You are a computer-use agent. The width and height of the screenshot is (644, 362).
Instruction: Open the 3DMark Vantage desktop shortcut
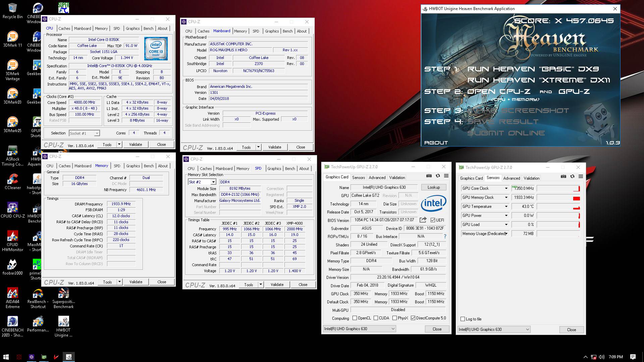13,70
